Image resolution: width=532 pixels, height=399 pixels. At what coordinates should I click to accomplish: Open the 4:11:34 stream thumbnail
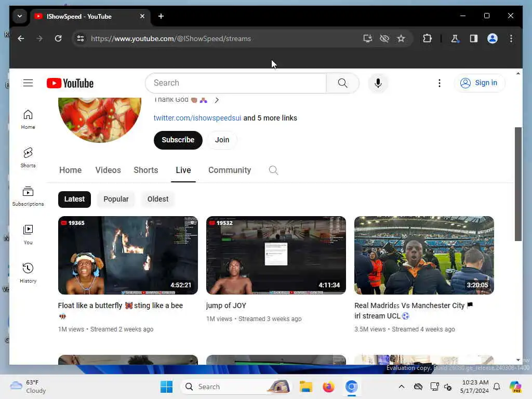coord(276,255)
